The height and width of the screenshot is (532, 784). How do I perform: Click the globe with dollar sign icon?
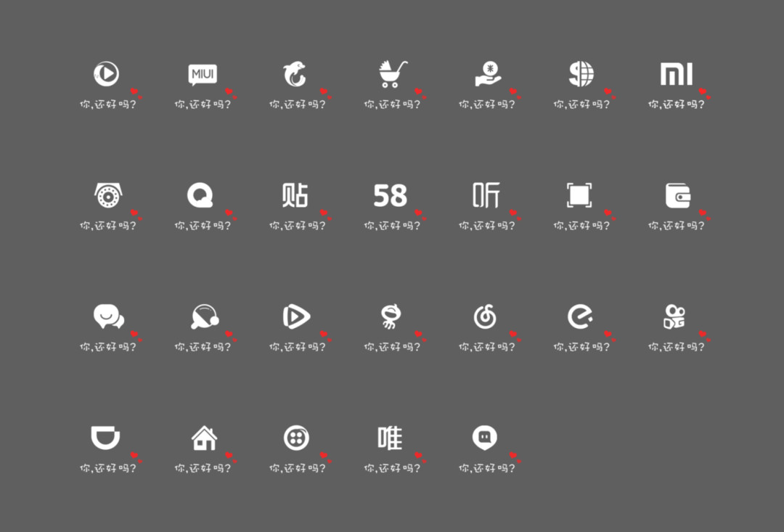coord(581,74)
